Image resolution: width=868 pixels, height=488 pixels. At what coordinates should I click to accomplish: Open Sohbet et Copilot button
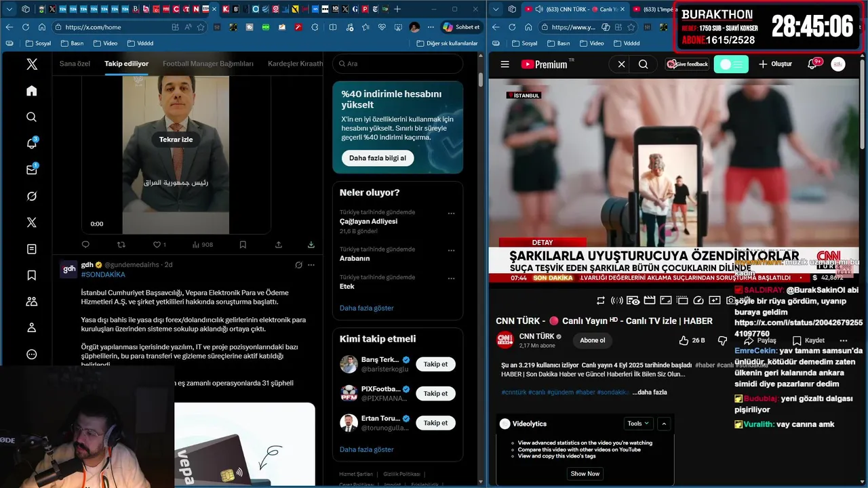pos(460,27)
